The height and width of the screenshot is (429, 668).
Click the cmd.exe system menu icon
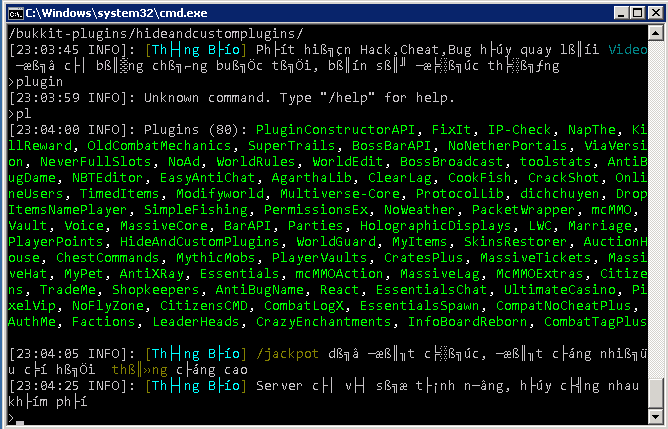point(14,11)
